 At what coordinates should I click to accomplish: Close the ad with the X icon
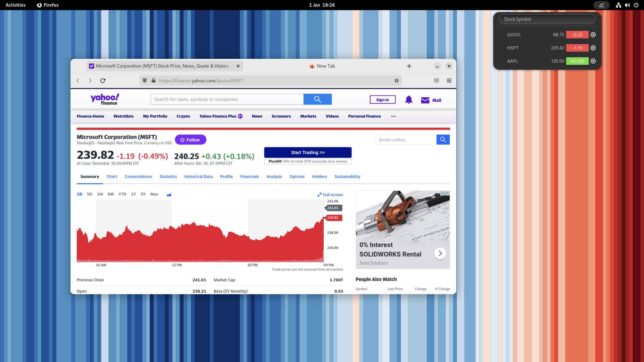click(447, 193)
